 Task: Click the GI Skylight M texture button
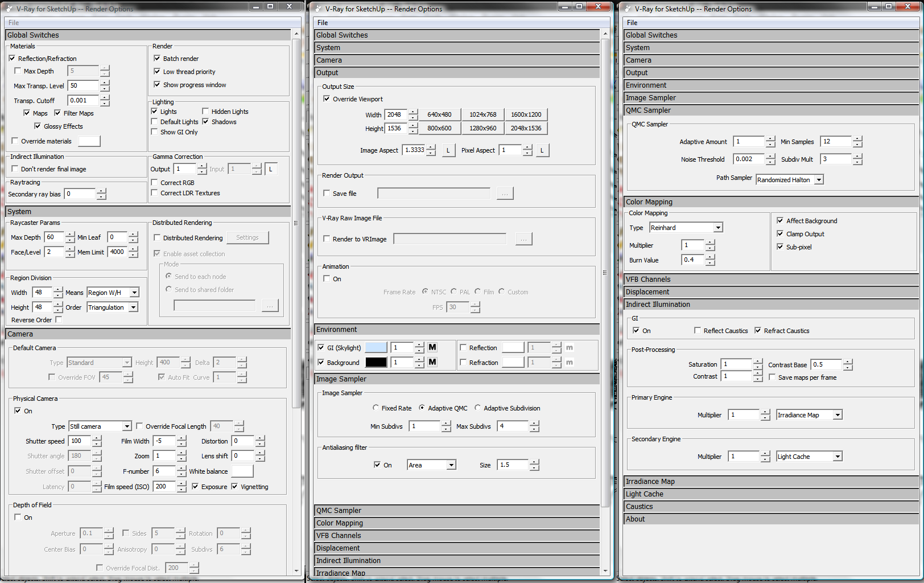(432, 347)
